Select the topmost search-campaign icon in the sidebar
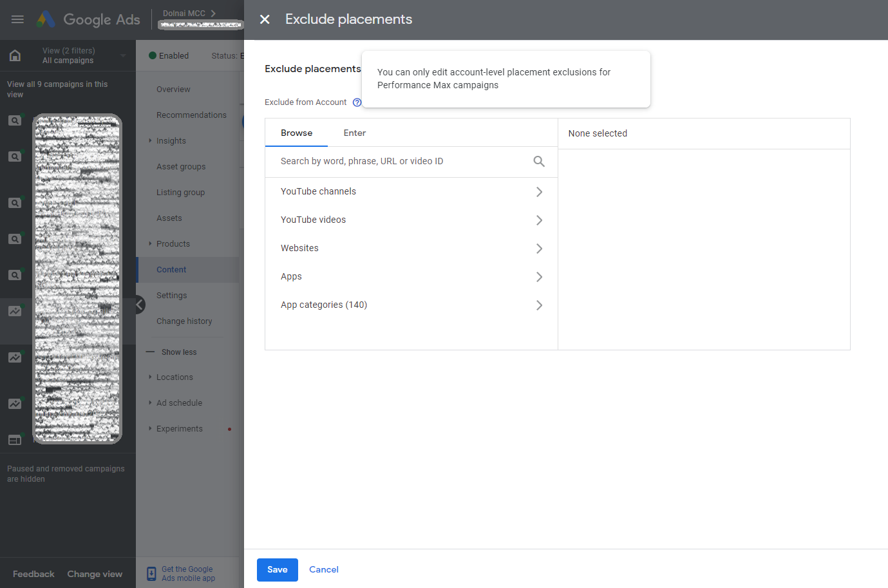Image resolution: width=888 pixels, height=588 pixels. click(x=16, y=120)
